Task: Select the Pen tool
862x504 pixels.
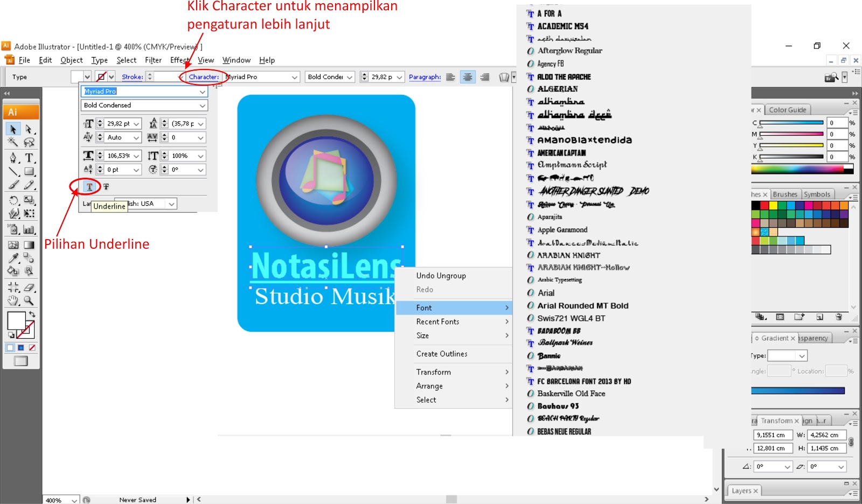Action: (x=13, y=158)
